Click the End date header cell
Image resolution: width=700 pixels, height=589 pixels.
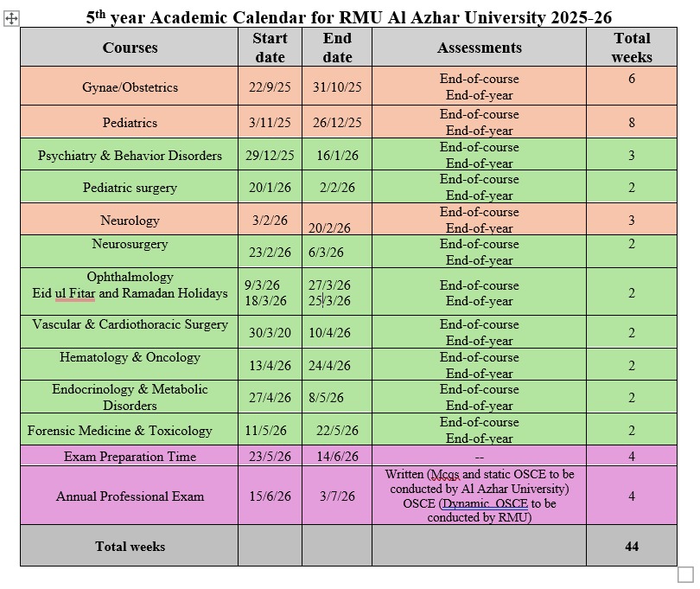pos(337,48)
